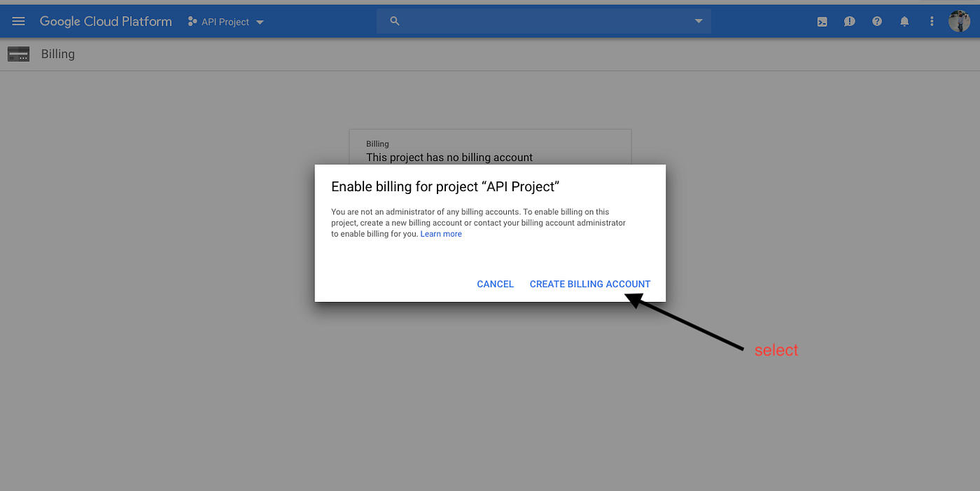This screenshot has height=491, width=980.
Task: Focus the top search input field
Action: click(544, 22)
